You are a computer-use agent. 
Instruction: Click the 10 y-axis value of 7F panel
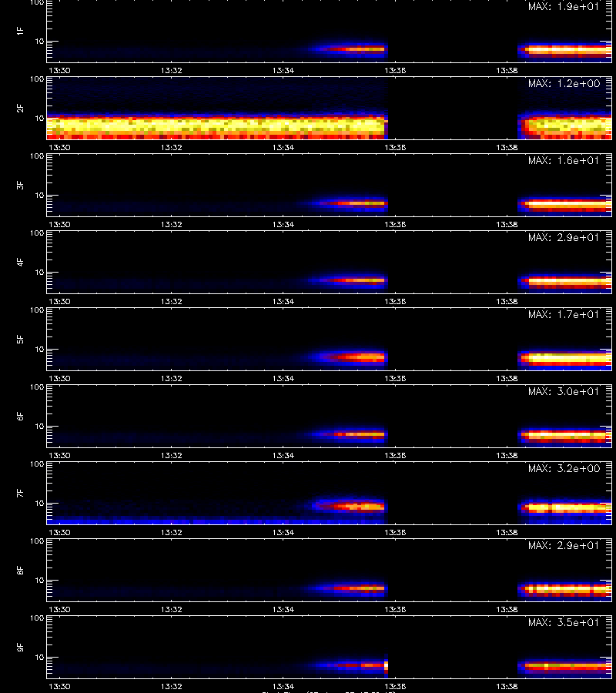point(40,503)
